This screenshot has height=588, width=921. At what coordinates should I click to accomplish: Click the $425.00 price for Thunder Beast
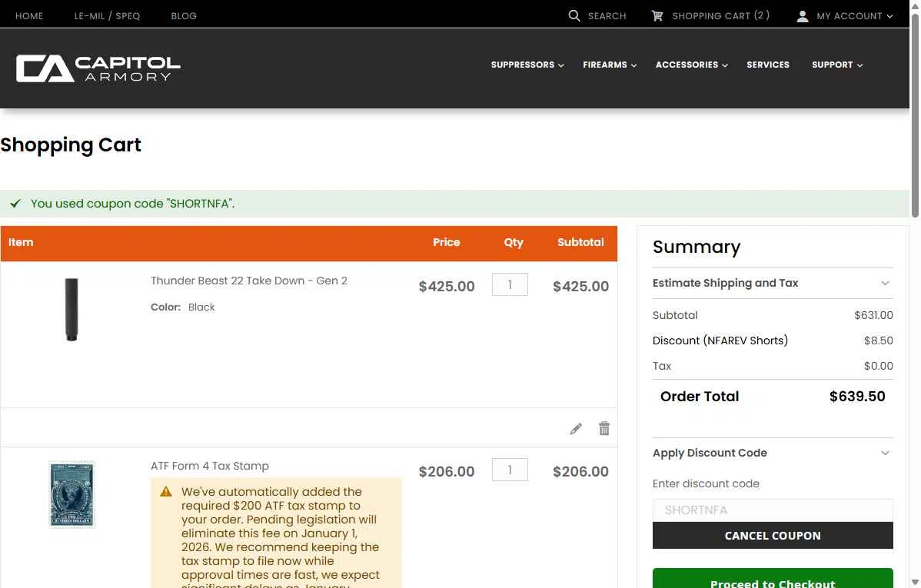coord(447,286)
